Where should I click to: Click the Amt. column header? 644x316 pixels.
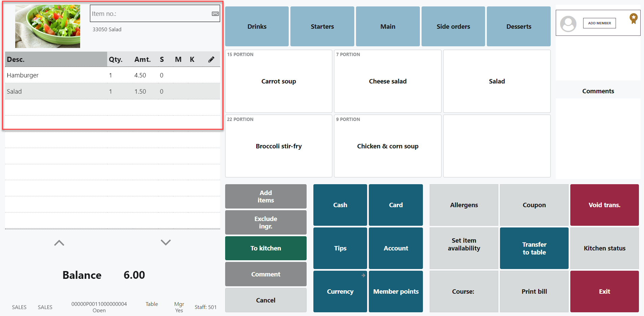pyautogui.click(x=142, y=59)
